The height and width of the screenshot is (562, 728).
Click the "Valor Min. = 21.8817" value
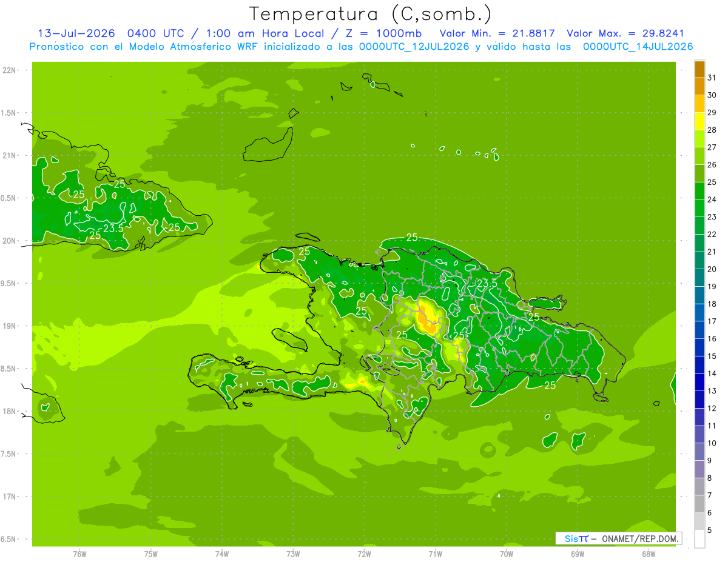pyautogui.click(x=499, y=33)
